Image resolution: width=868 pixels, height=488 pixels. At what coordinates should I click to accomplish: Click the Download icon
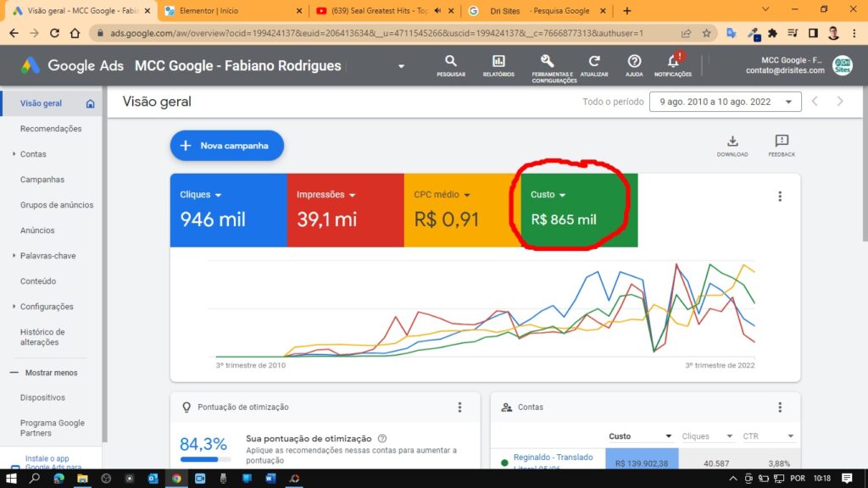point(732,142)
